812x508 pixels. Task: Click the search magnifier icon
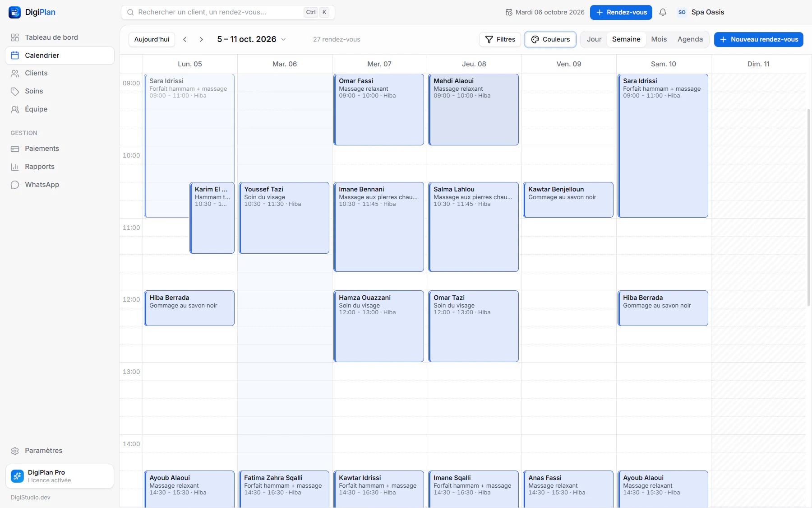point(130,12)
